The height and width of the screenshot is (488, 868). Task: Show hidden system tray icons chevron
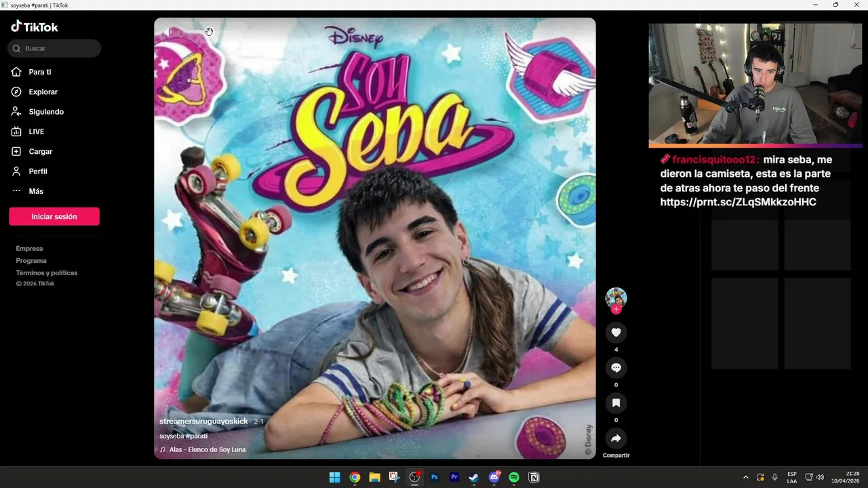tap(746, 477)
